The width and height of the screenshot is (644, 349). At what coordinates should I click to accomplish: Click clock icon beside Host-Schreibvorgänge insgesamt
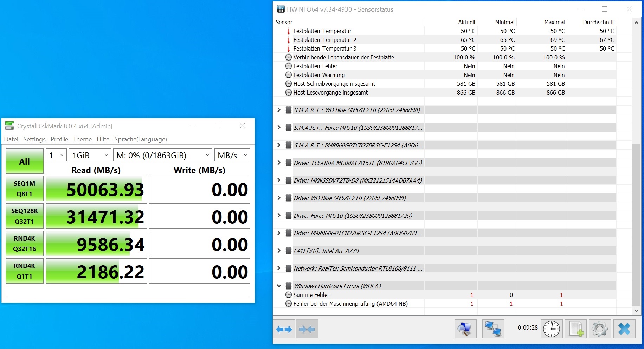click(x=289, y=84)
